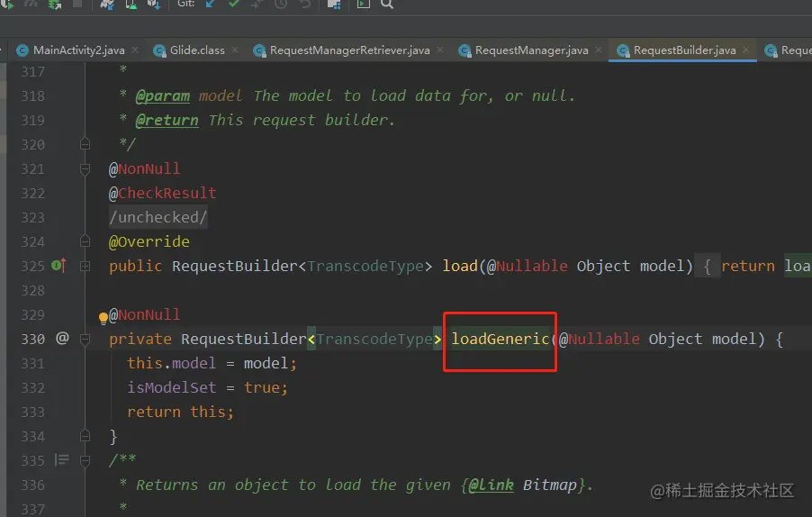The width and height of the screenshot is (812, 517).
Task: Collapse the fold marker on line 321
Action: 86,168
